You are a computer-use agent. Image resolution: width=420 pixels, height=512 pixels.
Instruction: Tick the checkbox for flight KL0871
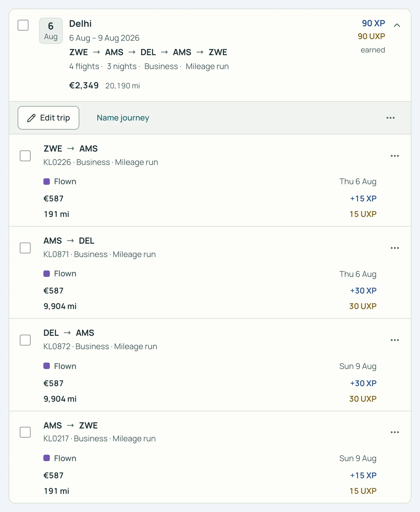pos(25,248)
